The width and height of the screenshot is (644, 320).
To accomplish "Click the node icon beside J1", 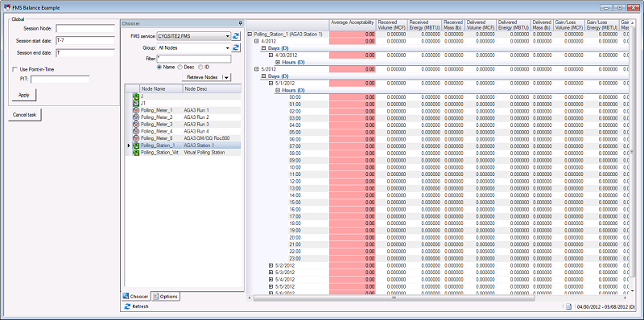I will coord(136,103).
